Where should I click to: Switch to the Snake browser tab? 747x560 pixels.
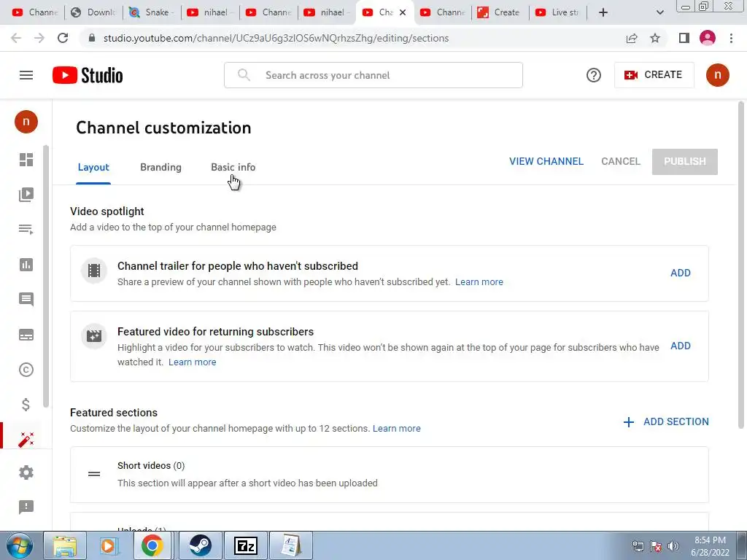point(152,12)
